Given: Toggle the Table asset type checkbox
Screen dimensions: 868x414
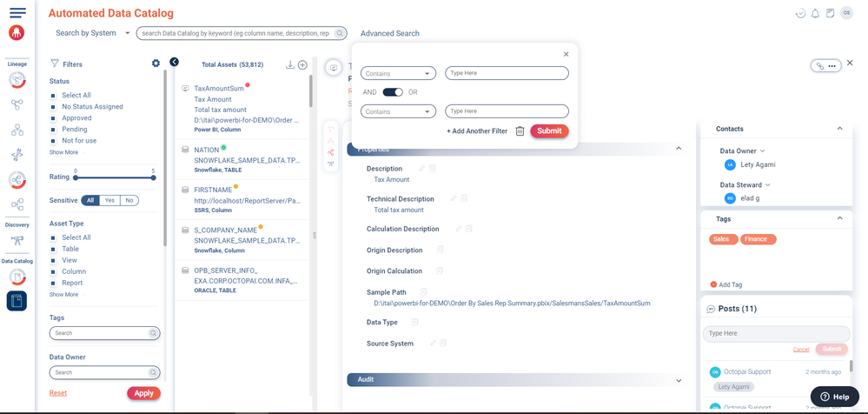Looking at the screenshot, I should tap(53, 249).
